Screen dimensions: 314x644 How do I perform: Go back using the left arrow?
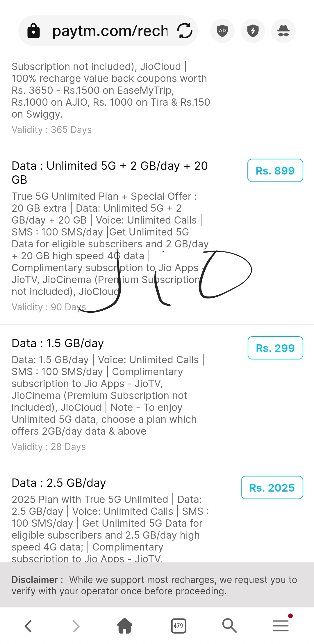[28, 626]
